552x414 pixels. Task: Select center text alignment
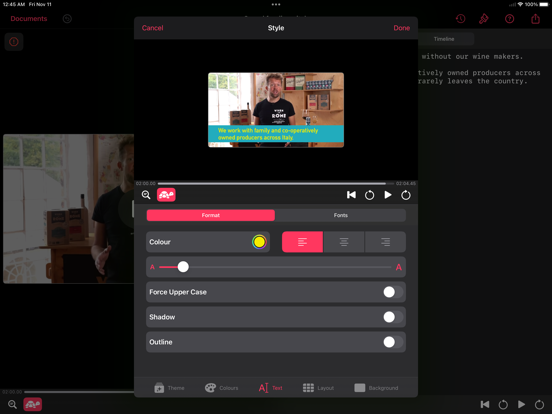[344, 242]
